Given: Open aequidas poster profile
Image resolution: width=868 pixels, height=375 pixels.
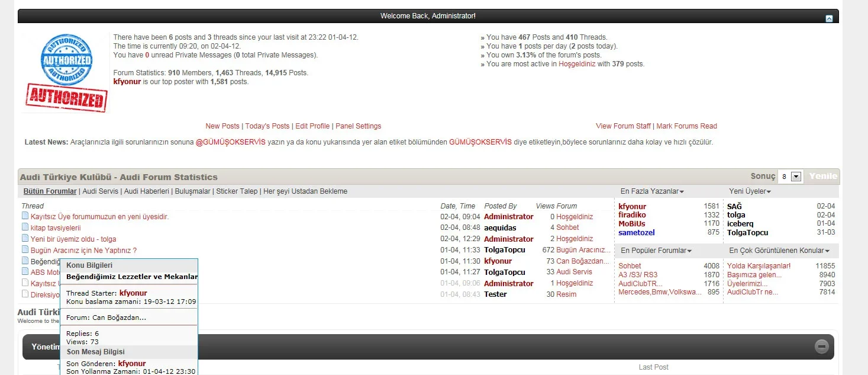Looking at the screenshot, I should point(500,228).
